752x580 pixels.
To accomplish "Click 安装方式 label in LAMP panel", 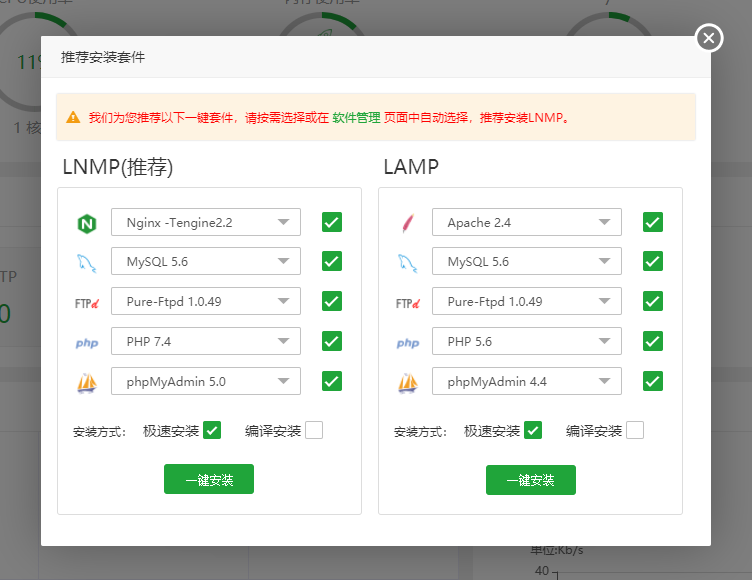I will 420,432.
